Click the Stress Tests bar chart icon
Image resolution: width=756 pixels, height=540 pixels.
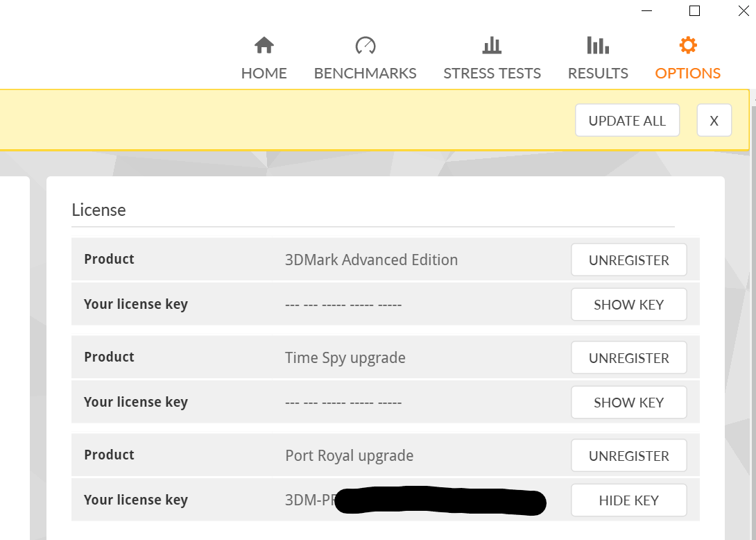(492, 45)
